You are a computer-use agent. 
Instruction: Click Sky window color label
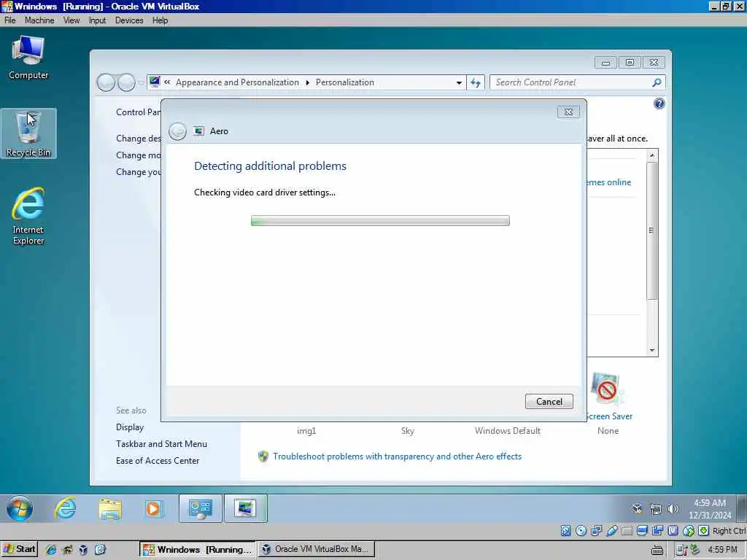[x=407, y=430]
